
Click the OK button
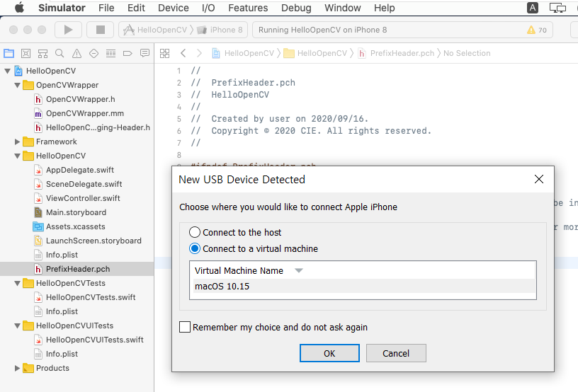click(329, 353)
